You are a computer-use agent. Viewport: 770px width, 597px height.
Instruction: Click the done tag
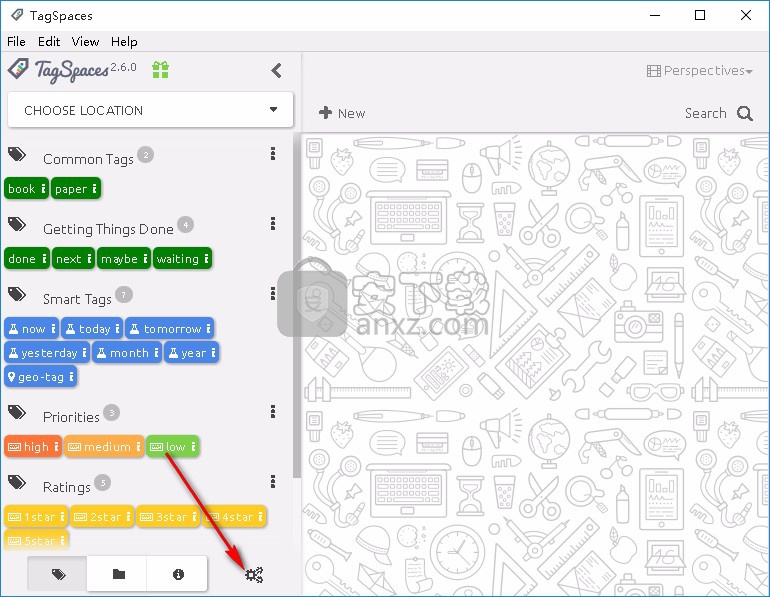pos(27,259)
